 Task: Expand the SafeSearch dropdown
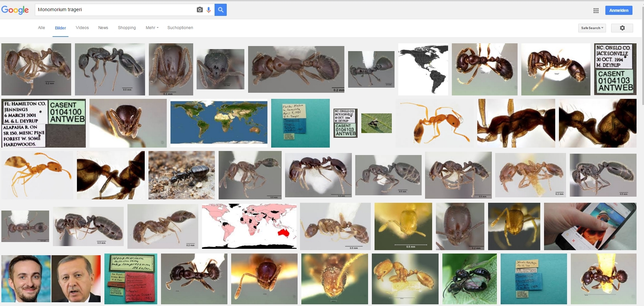[592, 28]
